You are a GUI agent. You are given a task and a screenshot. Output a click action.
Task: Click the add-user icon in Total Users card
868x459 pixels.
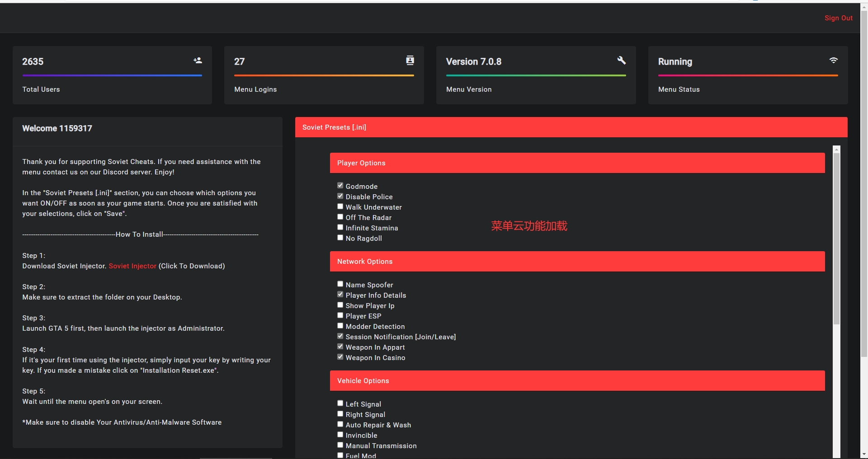coord(198,61)
